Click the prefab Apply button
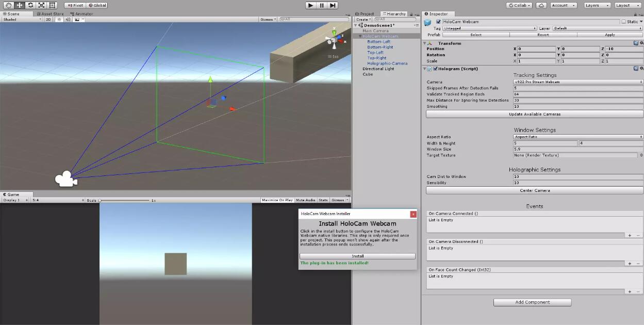644x325 pixels. click(x=610, y=35)
